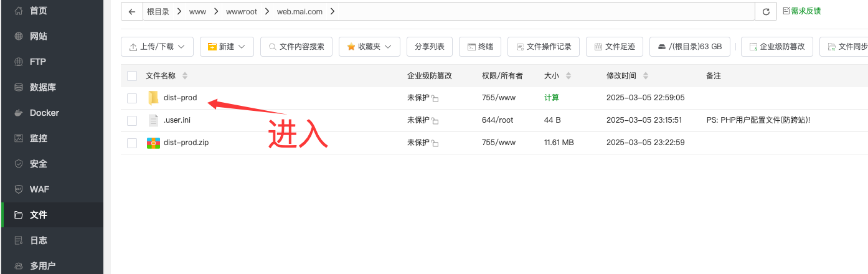
Task: Go to 数据库 in the sidebar
Action: point(42,87)
